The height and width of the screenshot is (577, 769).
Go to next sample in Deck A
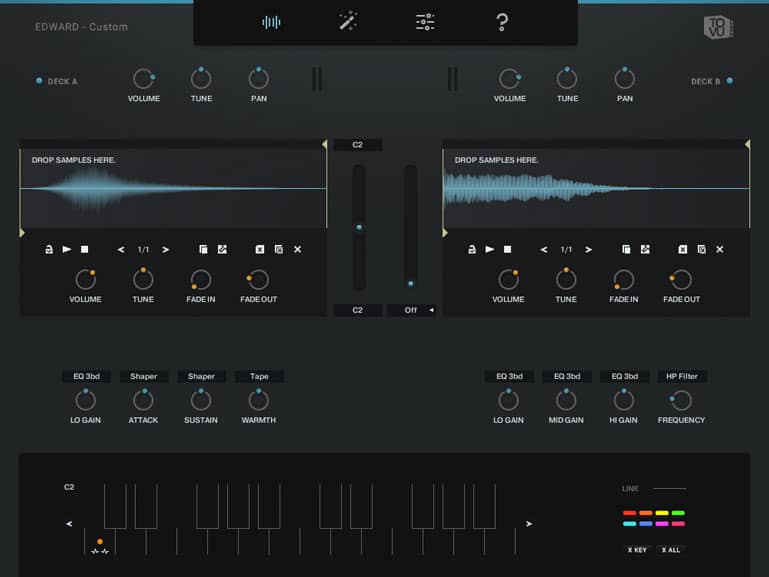click(x=166, y=250)
